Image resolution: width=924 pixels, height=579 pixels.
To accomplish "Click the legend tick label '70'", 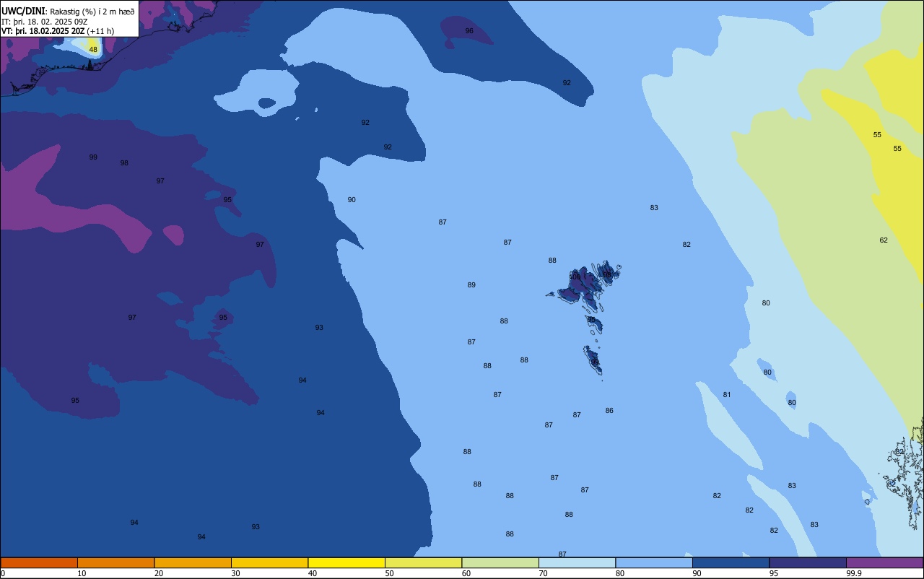I will pyautogui.click(x=543, y=573).
